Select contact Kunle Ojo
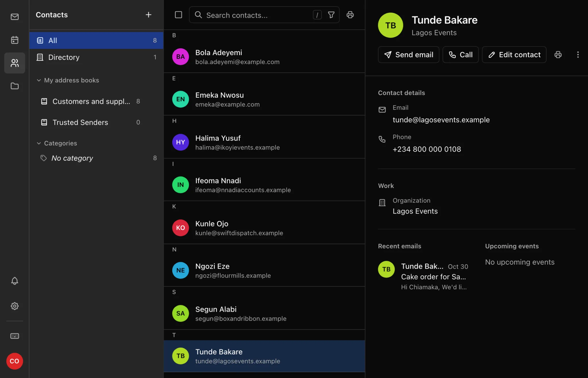The image size is (588, 378). pos(264,228)
